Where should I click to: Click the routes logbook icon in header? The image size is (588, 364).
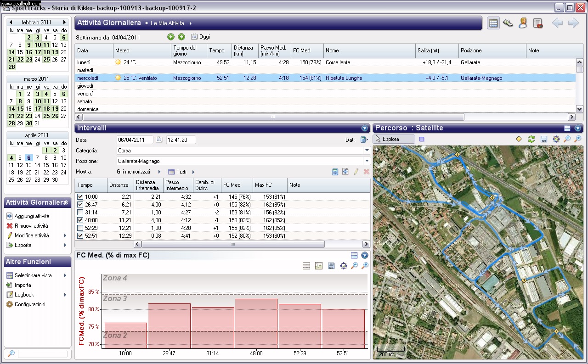pos(538,23)
